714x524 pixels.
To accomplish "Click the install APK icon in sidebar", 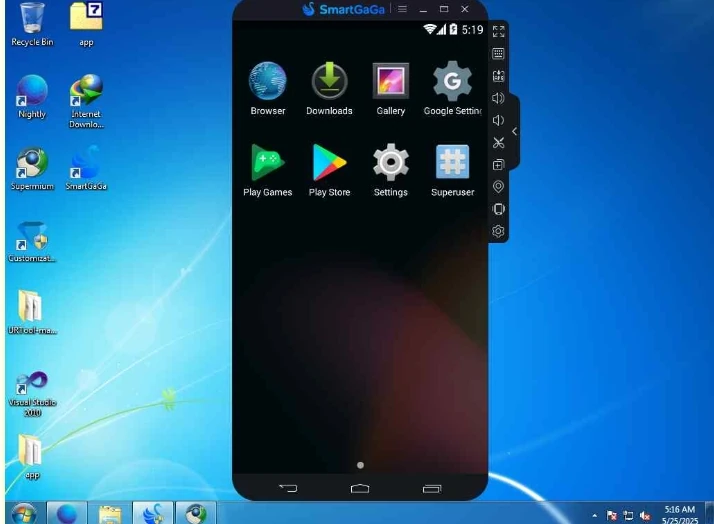I will coord(499,76).
